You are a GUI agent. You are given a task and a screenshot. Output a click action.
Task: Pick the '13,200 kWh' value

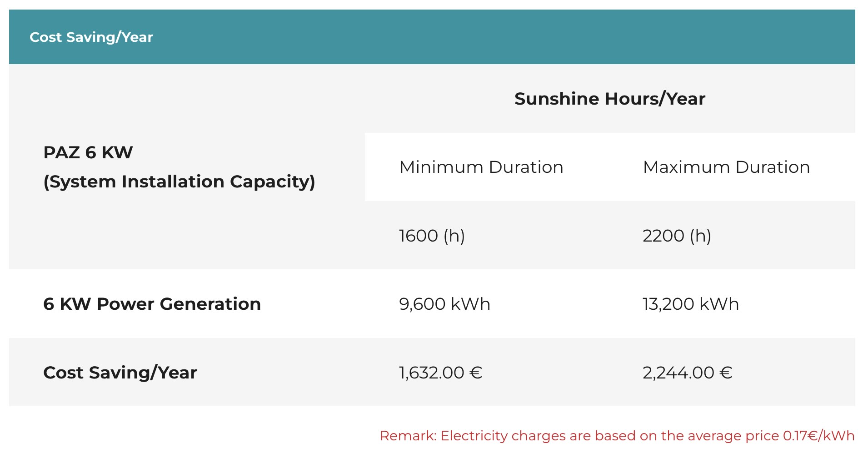pos(690,304)
